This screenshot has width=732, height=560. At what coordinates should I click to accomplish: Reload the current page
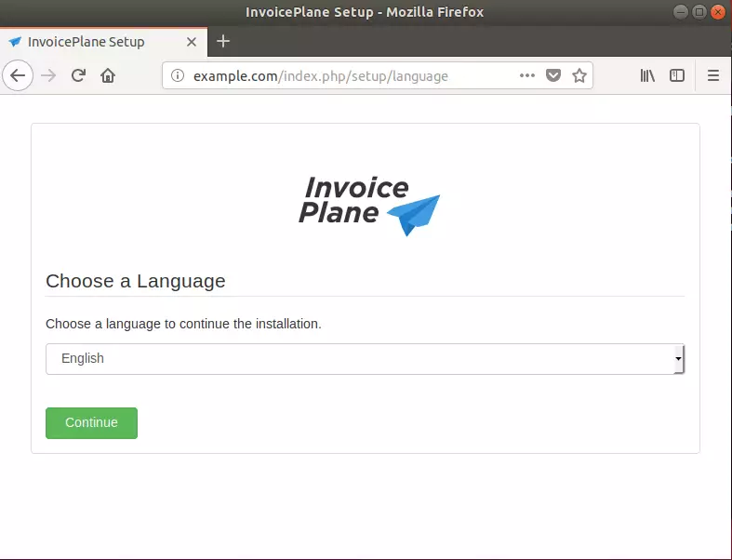pos(78,75)
